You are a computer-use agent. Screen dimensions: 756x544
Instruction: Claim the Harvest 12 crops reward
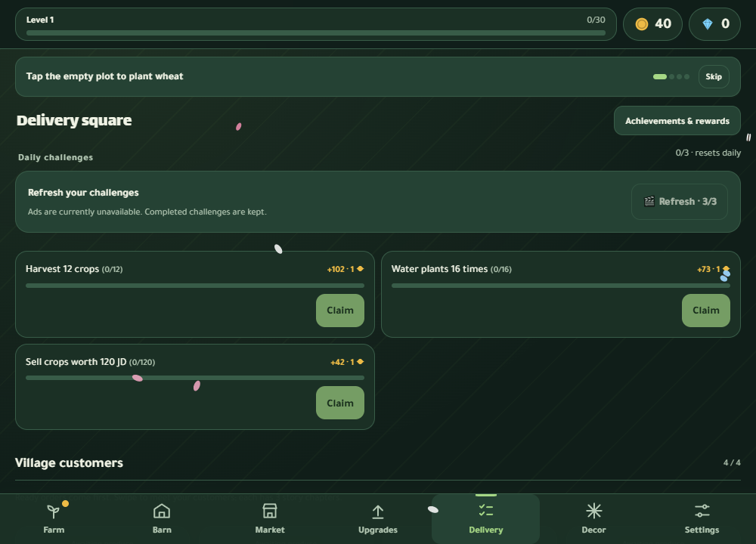pyautogui.click(x=340, y=311)
